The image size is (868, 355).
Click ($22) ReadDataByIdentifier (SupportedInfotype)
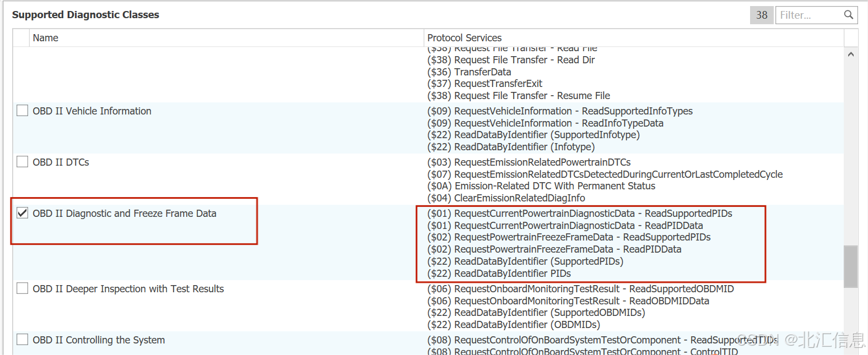click(533, 135)
